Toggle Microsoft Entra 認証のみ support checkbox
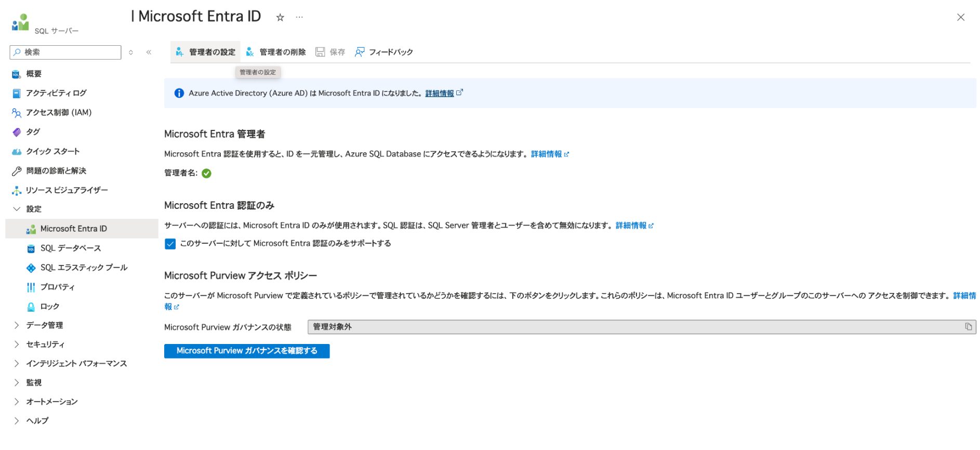This screenshot has height=450, width=980. click(x=170, y=244)
